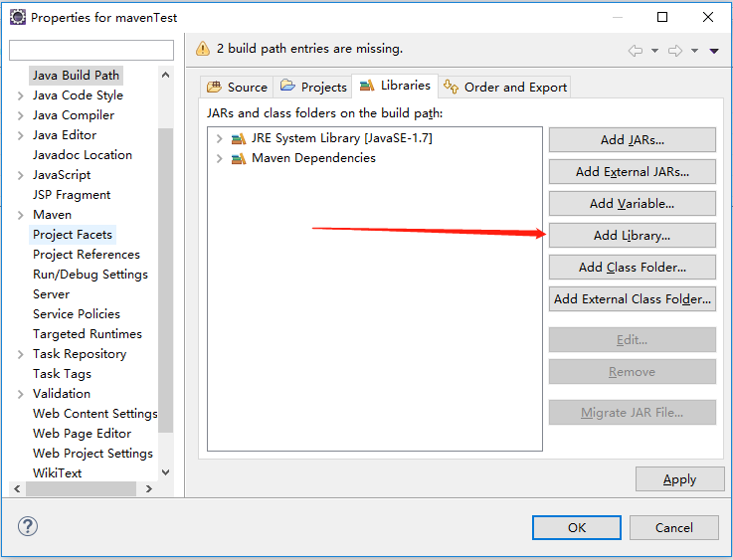733x560 pixels.
Task: Select Run/Debug Settings entry
Action: click(x=91, y=275)
